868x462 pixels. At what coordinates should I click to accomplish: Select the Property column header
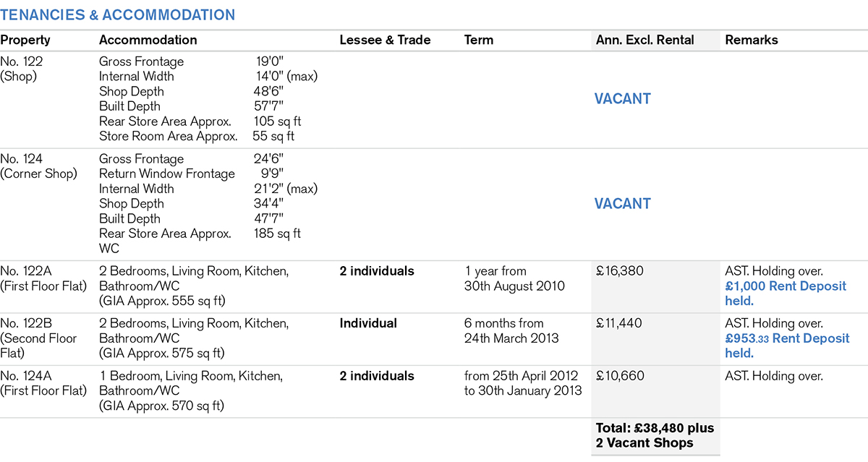[25, 40]
